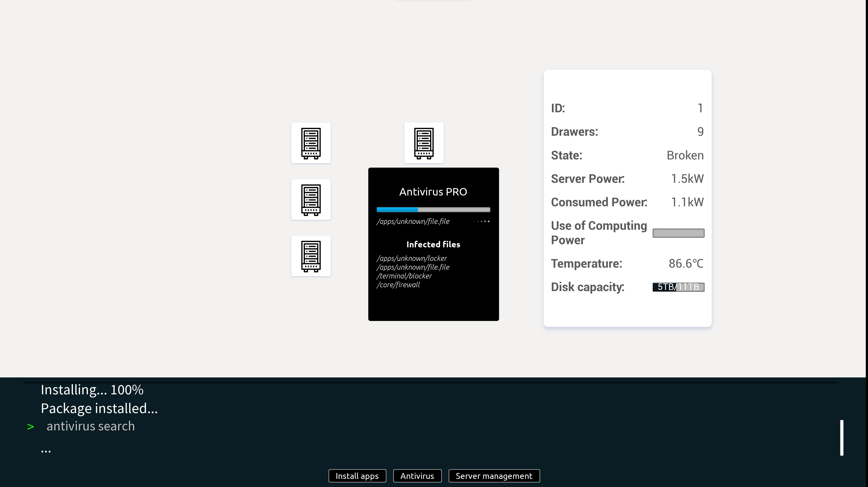Select the infected file /apps/unknown/locker
Image resolution: width=868 pixels, height=487 pixels.
point(412,258)
